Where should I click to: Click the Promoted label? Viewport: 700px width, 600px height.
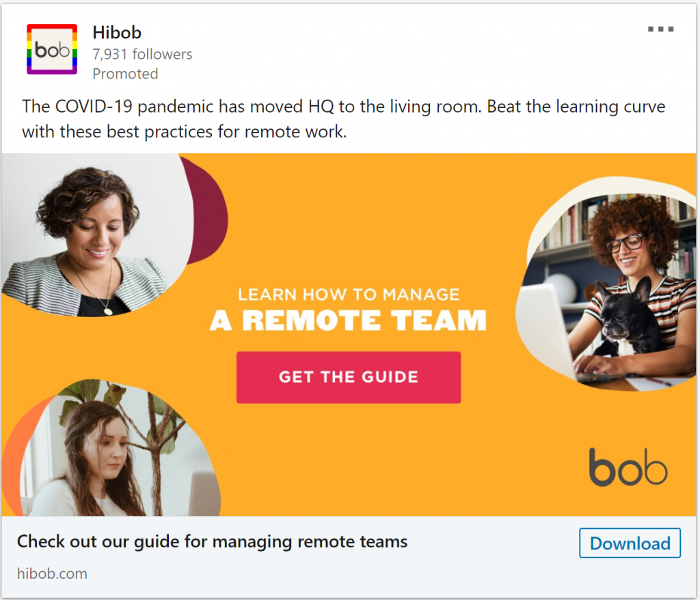pos(126,74)
